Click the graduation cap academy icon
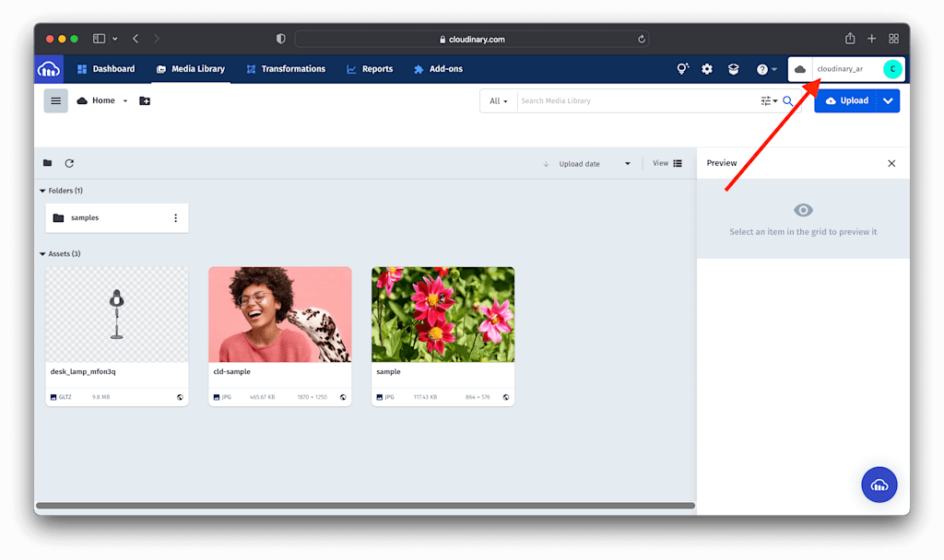Viewport: 944px width, 560px height. [x=733, y=69]
